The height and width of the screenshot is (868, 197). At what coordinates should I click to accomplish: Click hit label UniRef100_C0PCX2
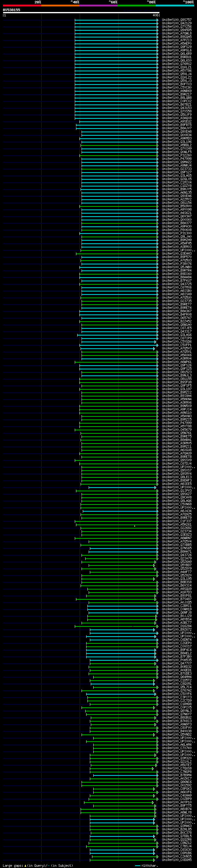[177, 101]
